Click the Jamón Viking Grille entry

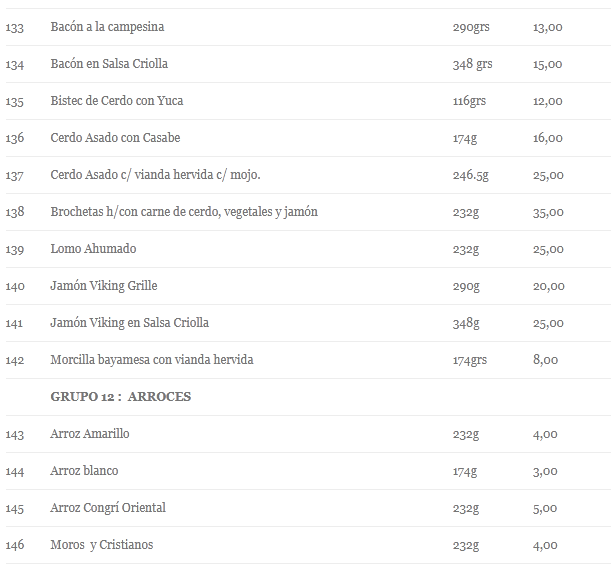tap(104, 286)
